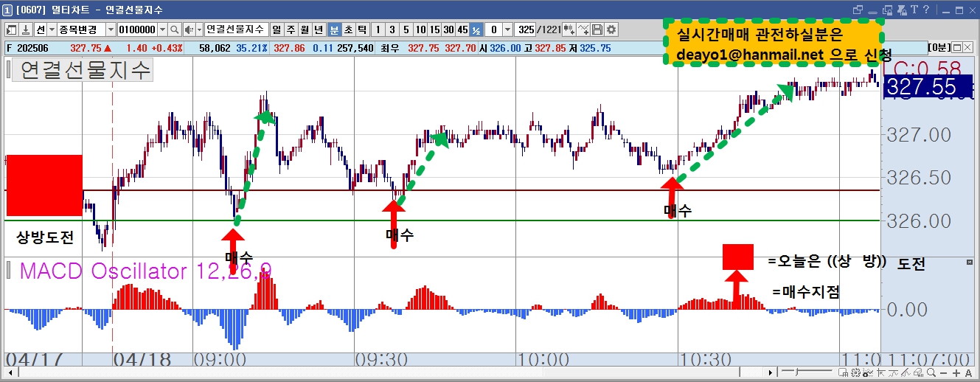Click the add candle indicator icon
This screenshot has width=980, height=382.
coord(569,29)
